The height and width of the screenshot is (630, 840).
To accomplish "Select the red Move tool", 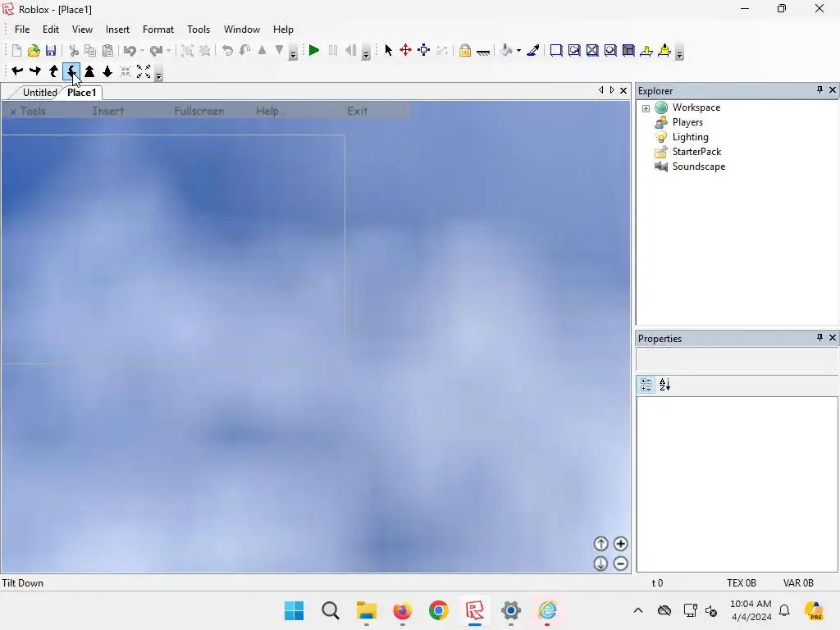I will (x=405, y=50).
